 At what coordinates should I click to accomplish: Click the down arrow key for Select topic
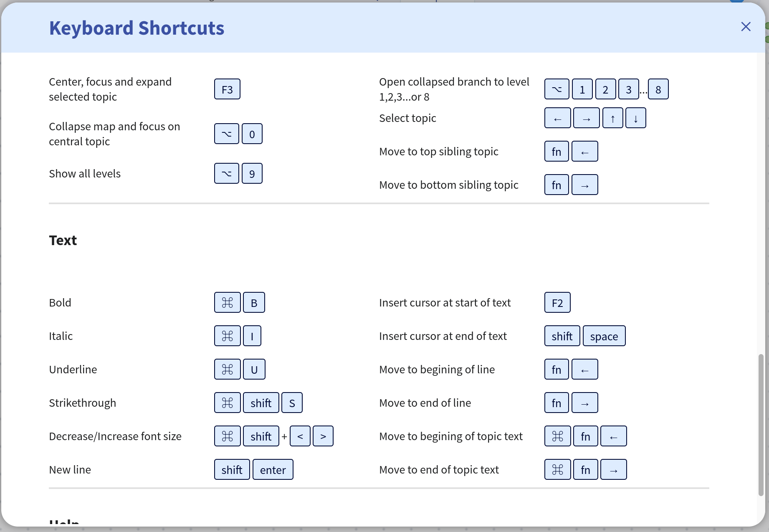tap(635, 118)
